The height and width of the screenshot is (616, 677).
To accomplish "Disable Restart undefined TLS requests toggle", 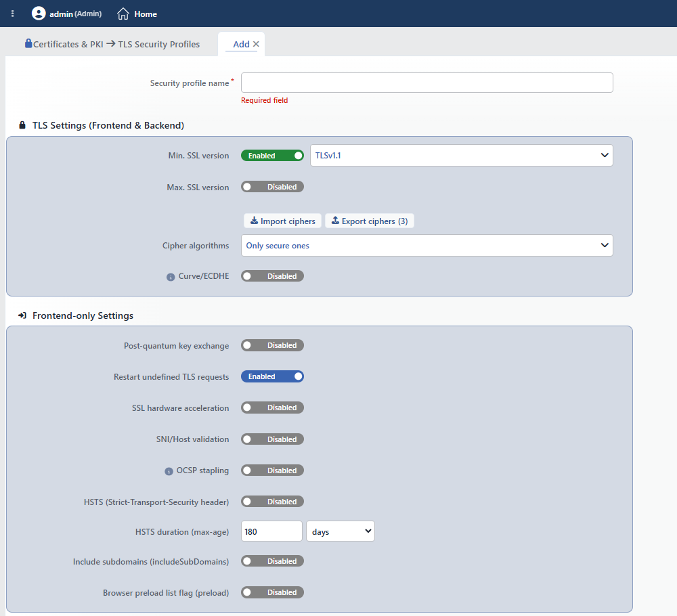I will click(272, 376).
